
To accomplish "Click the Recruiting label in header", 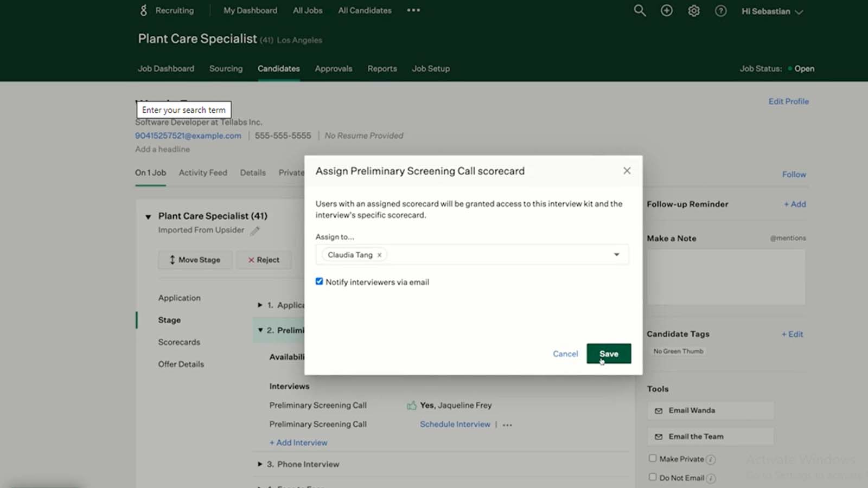I will 174,10.
